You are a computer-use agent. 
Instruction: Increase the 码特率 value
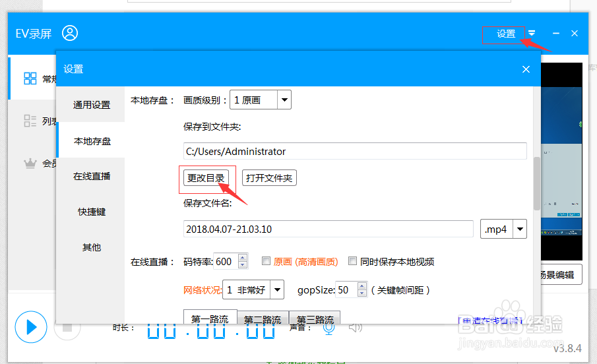point(243,258)
